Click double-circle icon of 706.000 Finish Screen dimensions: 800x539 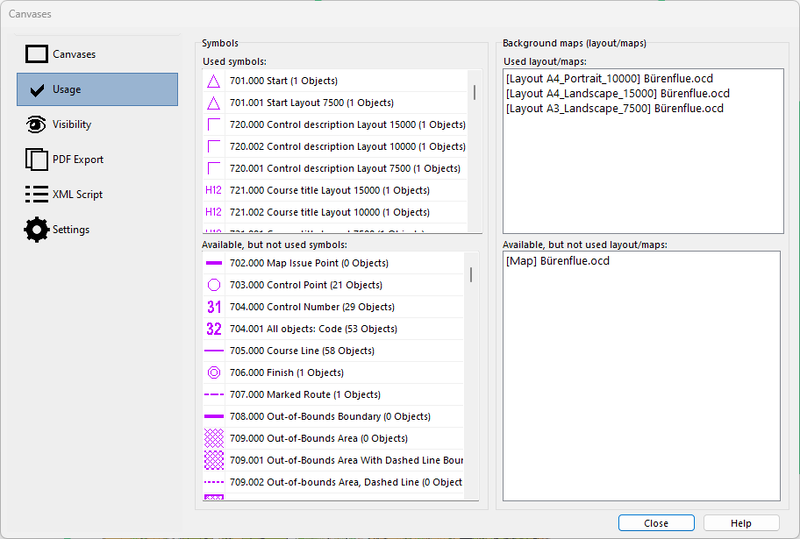coord(214,373)
